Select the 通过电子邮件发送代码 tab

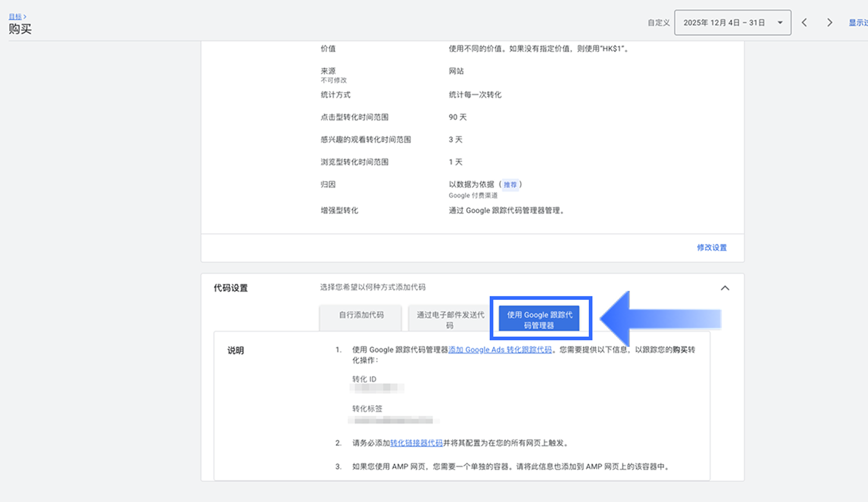coord(450,320)
